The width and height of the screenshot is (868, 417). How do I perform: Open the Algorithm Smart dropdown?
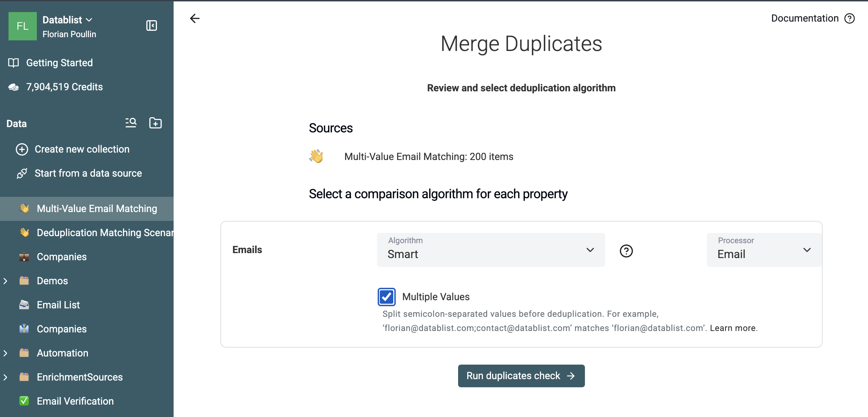(x=491, y=250)
